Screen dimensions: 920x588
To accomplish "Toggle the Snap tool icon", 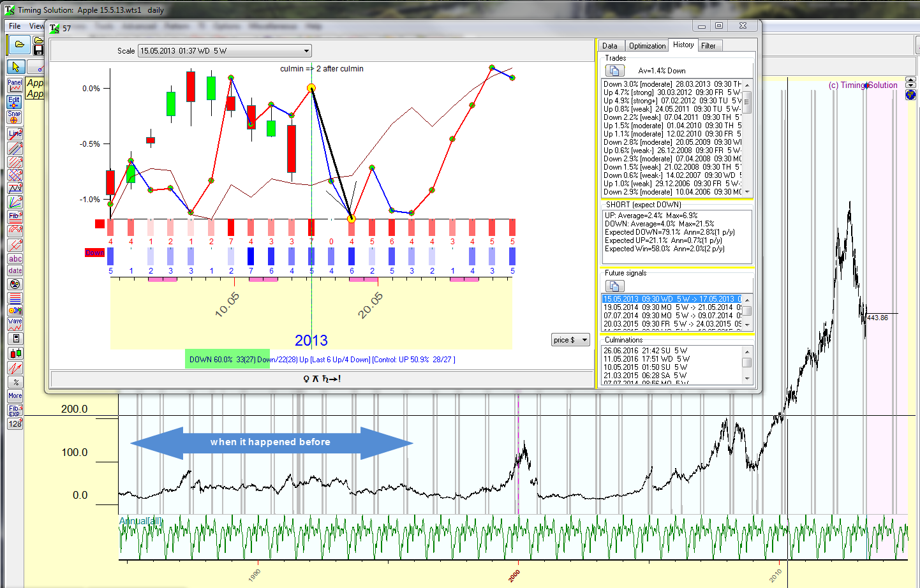I will (x=15, y=117).
